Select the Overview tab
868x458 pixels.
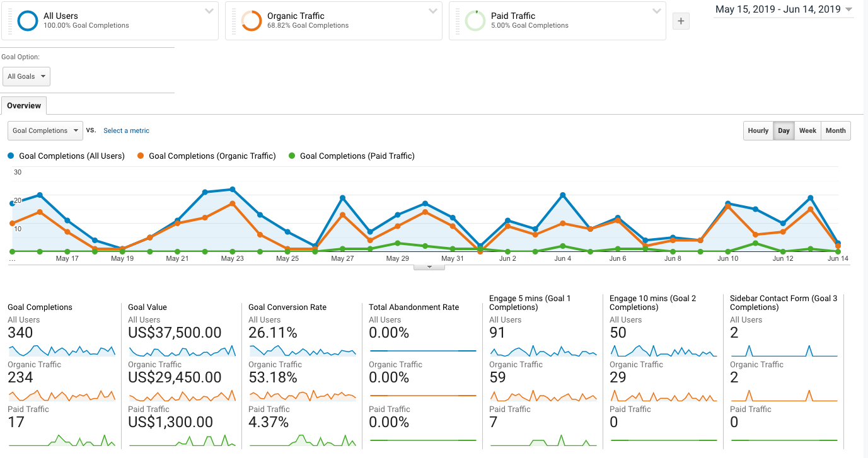click(24, 106)
